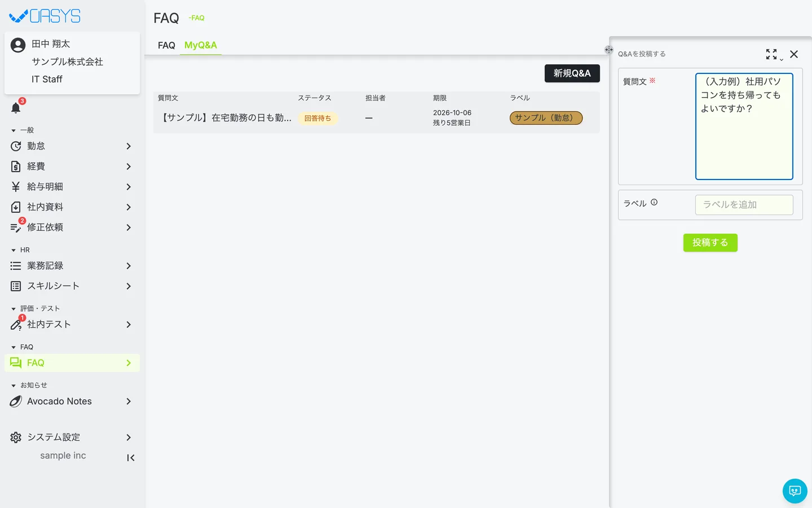The width and height of the screenshot is (812, 508).
Task: Collapse the sidebar with the arrow icon
Action: 131,458
